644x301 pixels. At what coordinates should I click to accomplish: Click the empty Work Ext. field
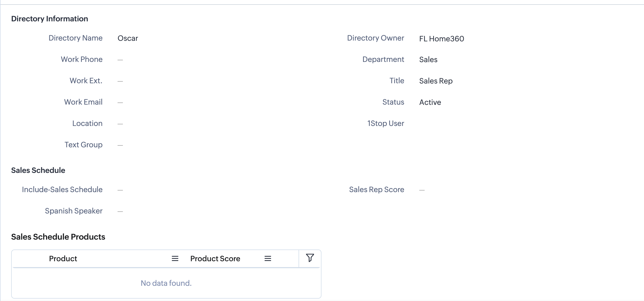pos(120,81)
